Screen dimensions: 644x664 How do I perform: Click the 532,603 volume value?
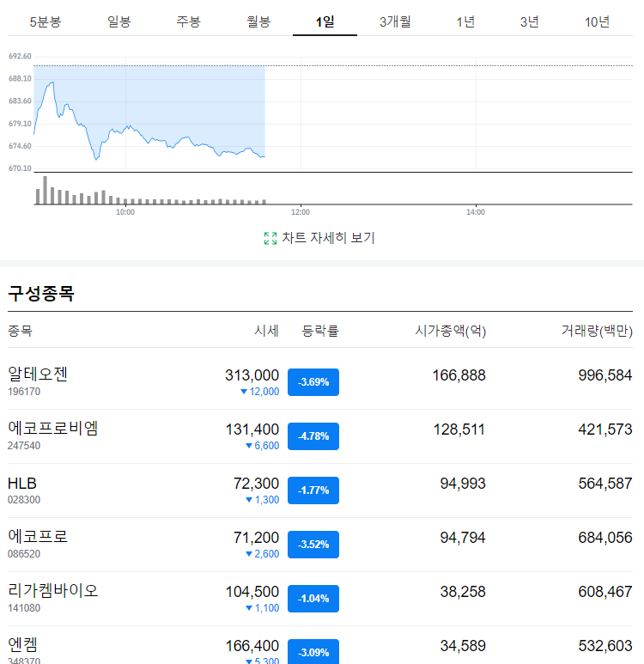(605, 646)
